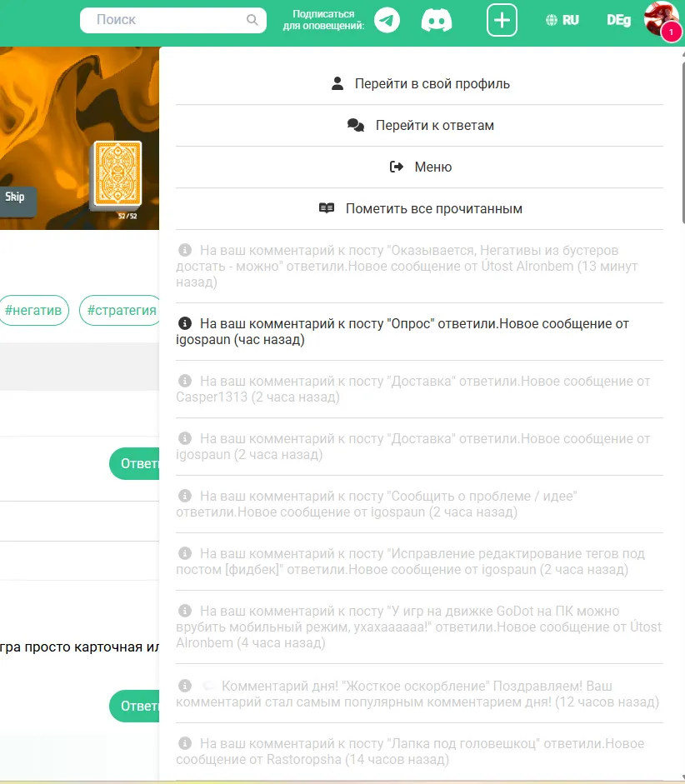
Task: Open the Discord subscription icon
Action: pyautogui.click(x=437, y=21)
